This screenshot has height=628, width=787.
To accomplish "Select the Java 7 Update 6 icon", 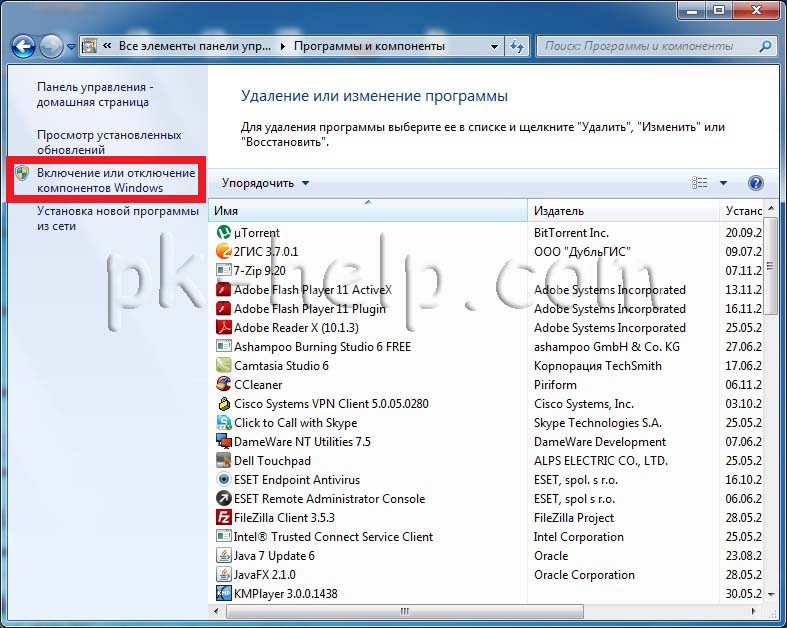I will (x=223, y=556).
